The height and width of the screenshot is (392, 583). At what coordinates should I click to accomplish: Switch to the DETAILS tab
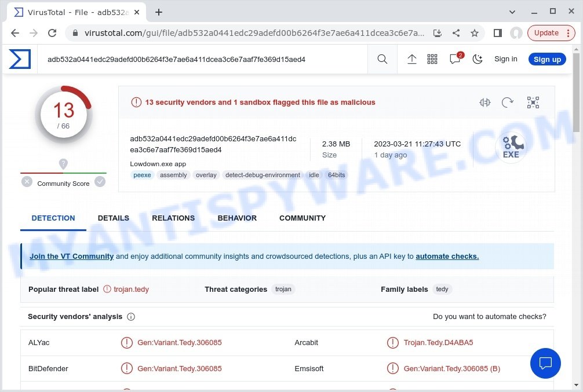(x=114, y=218)
